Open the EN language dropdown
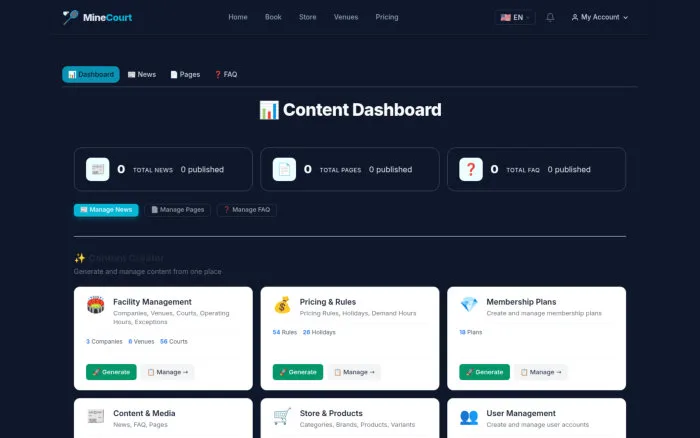This screenshot has width=700, height=438. (515, 17)
